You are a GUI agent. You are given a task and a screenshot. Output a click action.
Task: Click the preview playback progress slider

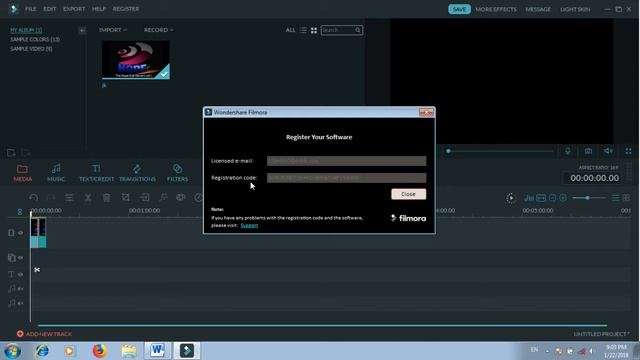click(500, 151)
